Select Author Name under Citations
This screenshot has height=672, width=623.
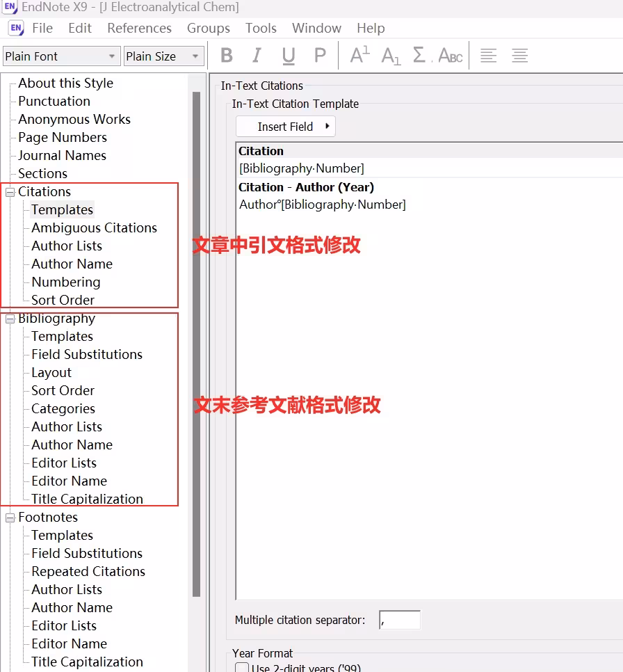point(72,264)
